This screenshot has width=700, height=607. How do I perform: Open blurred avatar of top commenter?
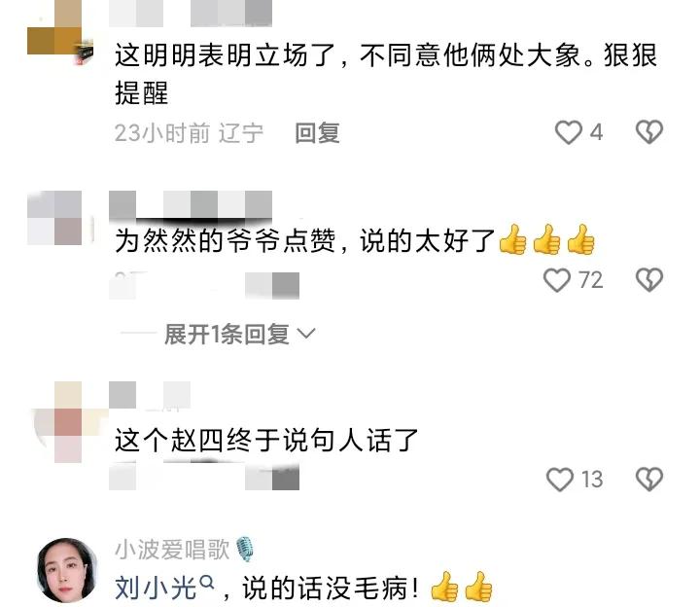60,33
